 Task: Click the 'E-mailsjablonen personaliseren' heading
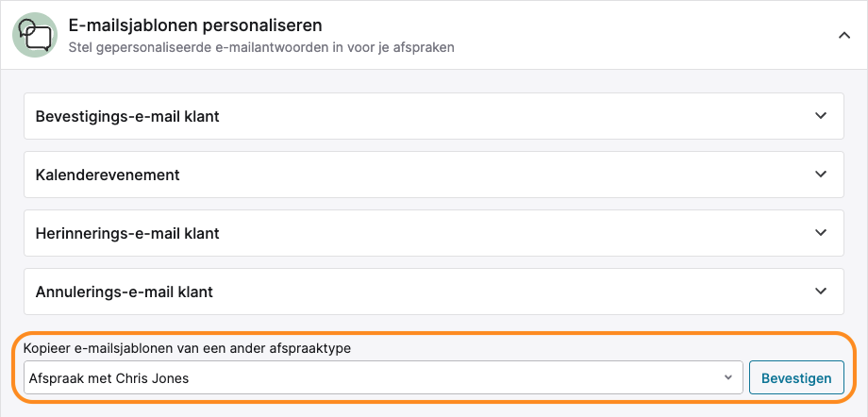[195, 25]
